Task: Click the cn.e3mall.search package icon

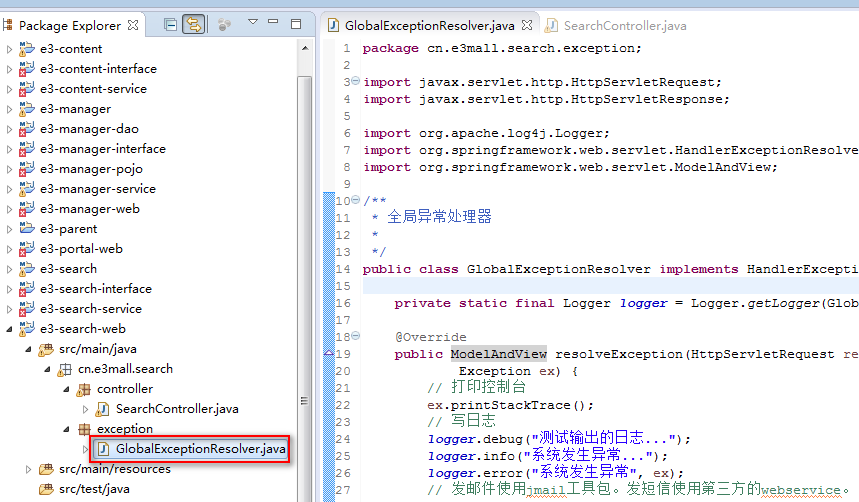Action: 65,369
